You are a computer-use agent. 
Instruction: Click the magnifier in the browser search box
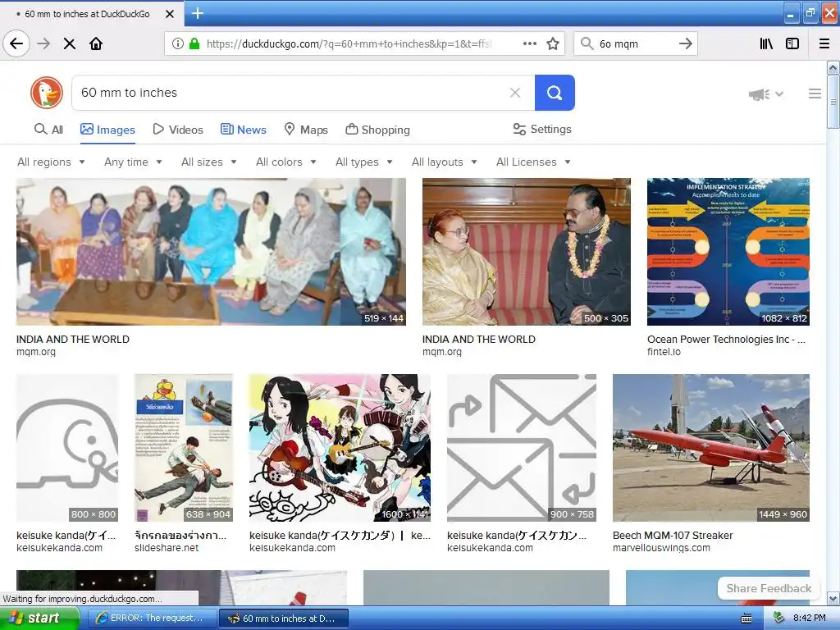[587, 43]
